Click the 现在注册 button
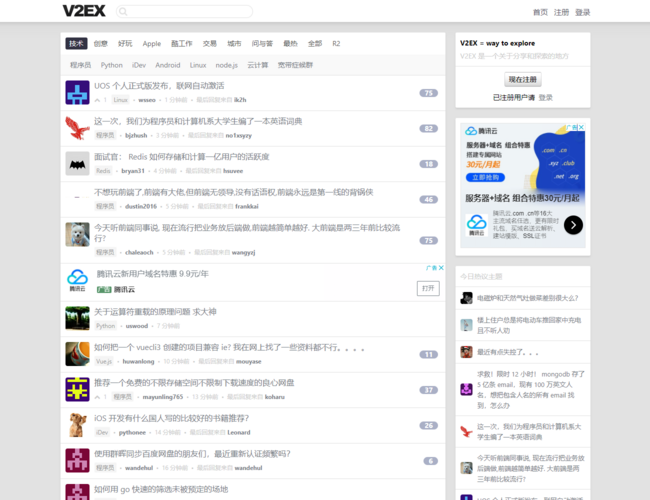 tap(523, 79)
